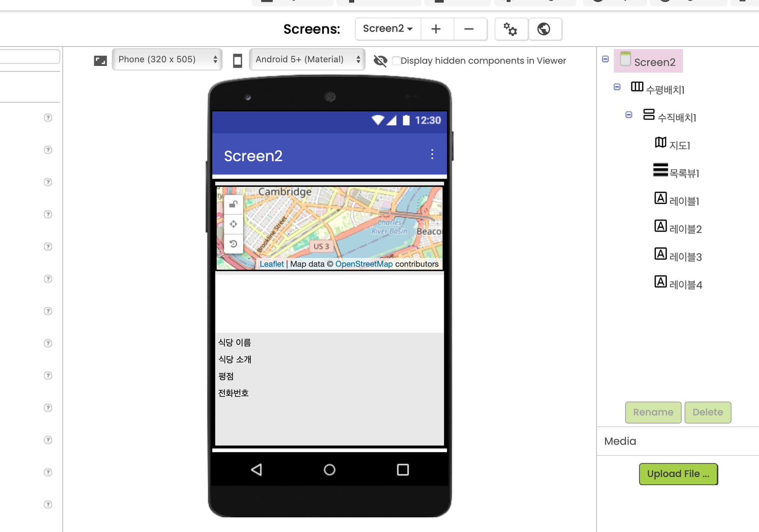759x532 pixels.
Task: Select the 전화번호 label in viewer
Action: pyautogui.click(x=233, y=393)
